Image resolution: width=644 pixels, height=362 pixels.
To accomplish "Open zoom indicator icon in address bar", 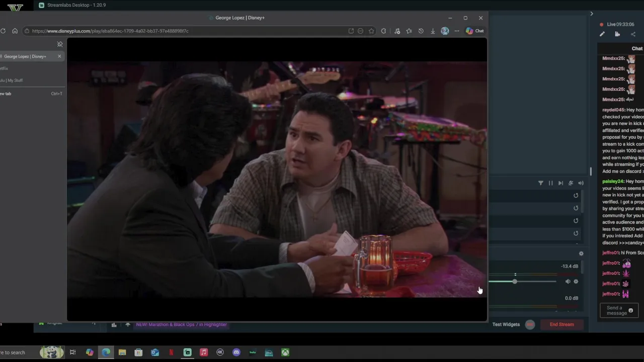I will [x=360, y=31].
